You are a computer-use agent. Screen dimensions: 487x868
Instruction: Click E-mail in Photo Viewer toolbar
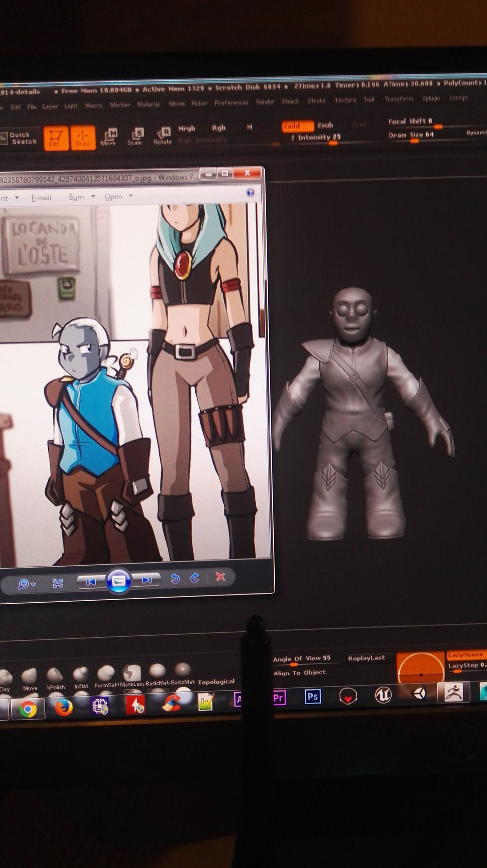41,198
